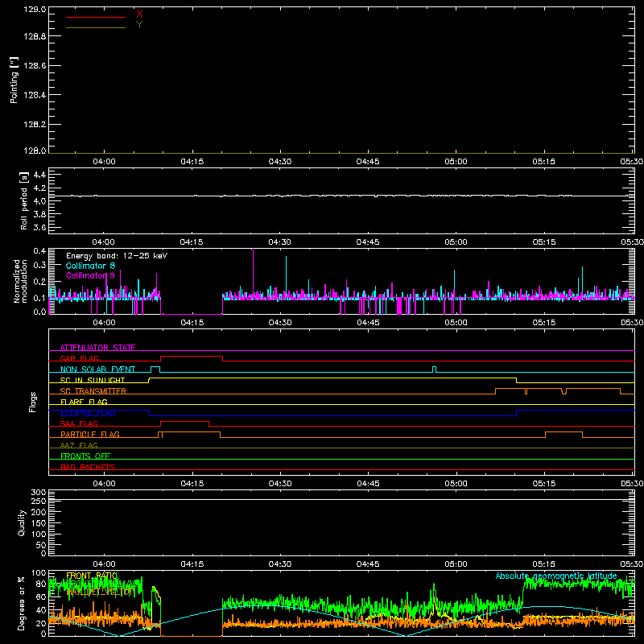This screenshot has width=644, height=644.
Task: Click the 05:00 time label under Roll period plot
Action: pos(456,242)
